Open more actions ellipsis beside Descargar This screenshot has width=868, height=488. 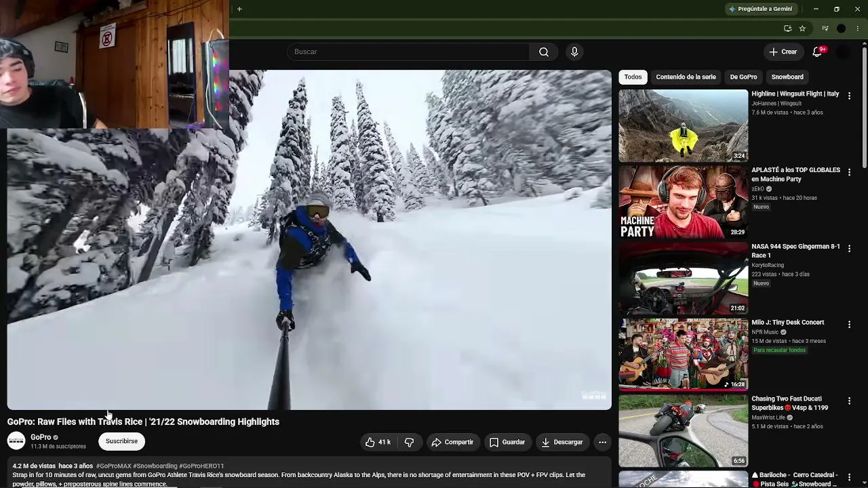(602, 442)
